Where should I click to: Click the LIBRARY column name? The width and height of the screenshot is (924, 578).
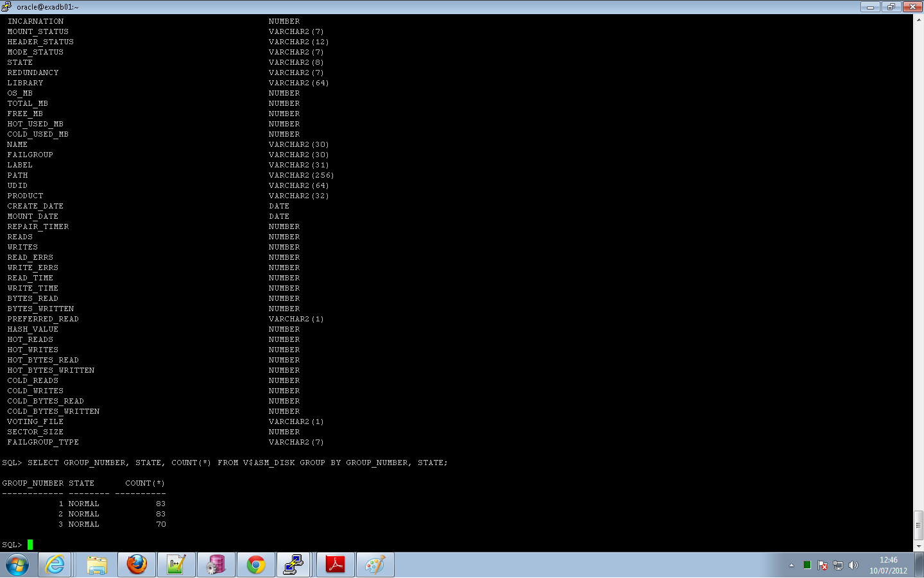pyautogui.click(x=25, y=83)
